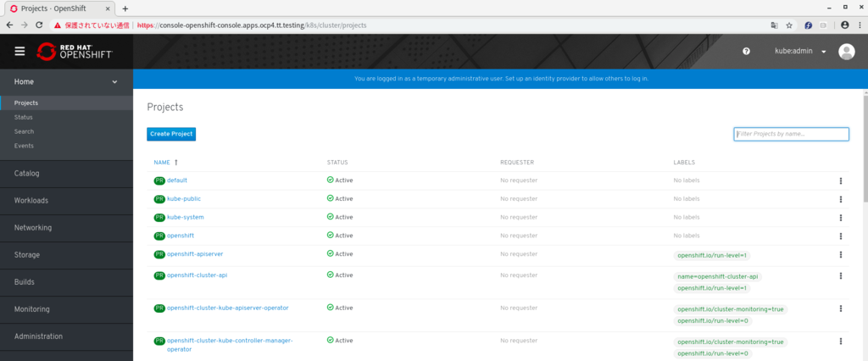Open the openshift-cluster-kube-apiserver-operator project
Viewport: 868px width, 361px height.
pyautogui.click(x=227, y=308)
